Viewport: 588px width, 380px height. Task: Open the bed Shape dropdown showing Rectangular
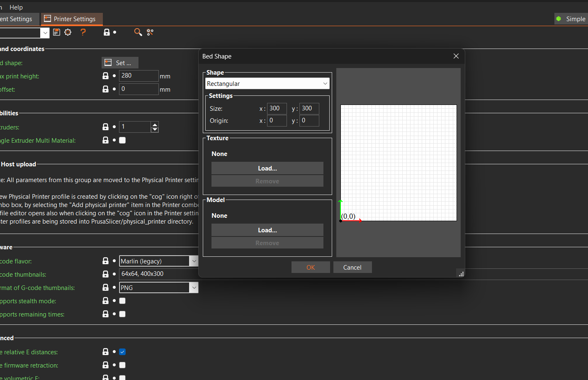(267, 83)
